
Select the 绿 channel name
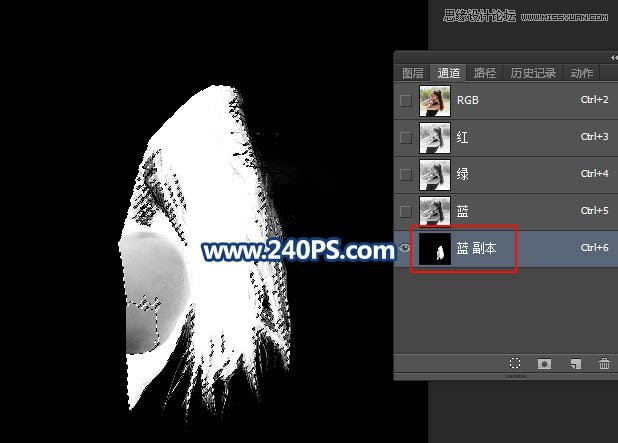462,174
